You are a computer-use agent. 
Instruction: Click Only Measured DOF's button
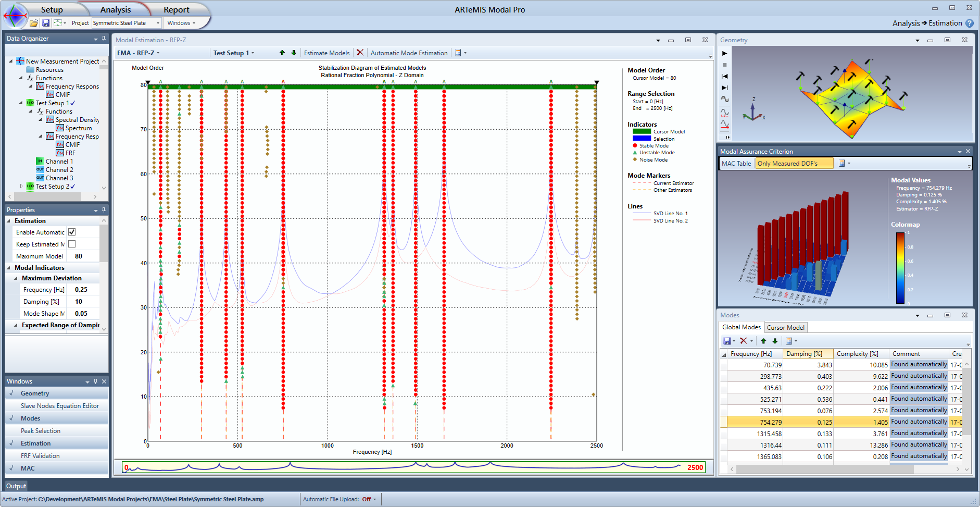pos(794,163)
